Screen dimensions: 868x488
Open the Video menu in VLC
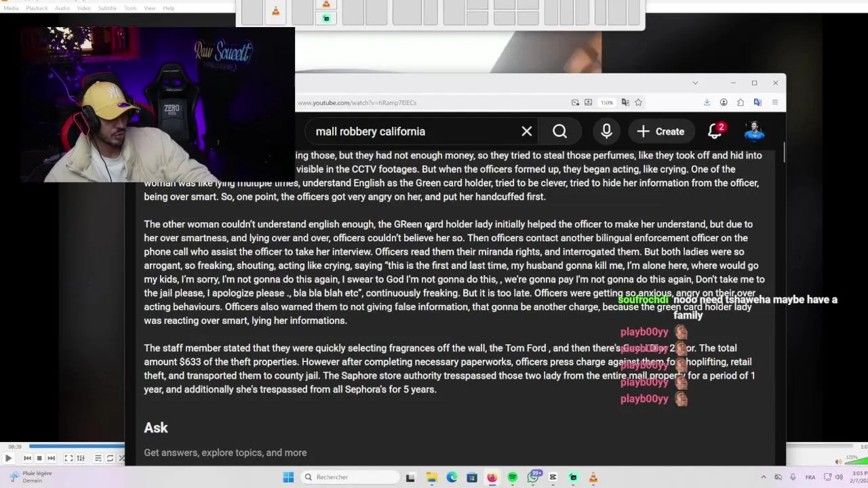pyautogui.click(x=83, y=8)
